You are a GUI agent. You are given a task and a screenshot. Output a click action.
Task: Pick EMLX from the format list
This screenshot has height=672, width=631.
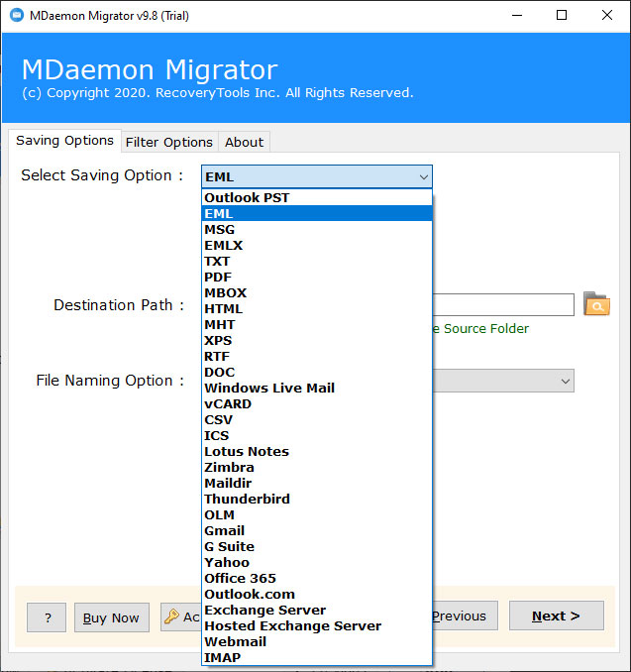point(317,245)
